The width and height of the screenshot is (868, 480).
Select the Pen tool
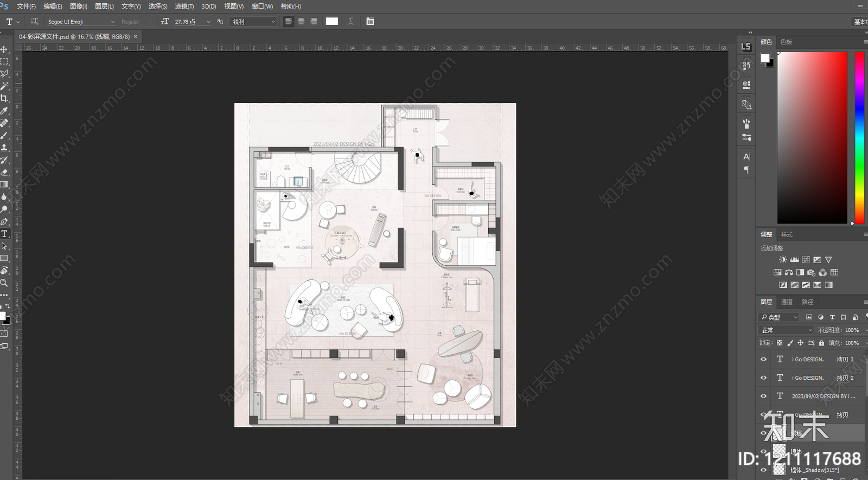4,221
